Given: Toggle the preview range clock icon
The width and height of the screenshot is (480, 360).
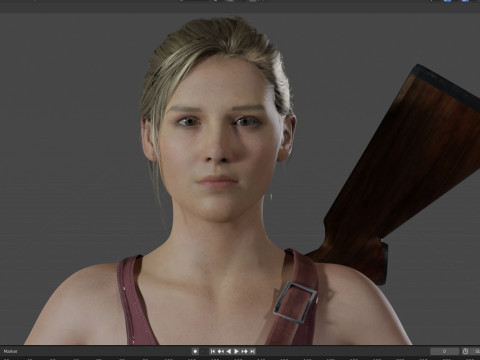Looking at the screenshot, I should click(x=465, y=351).
